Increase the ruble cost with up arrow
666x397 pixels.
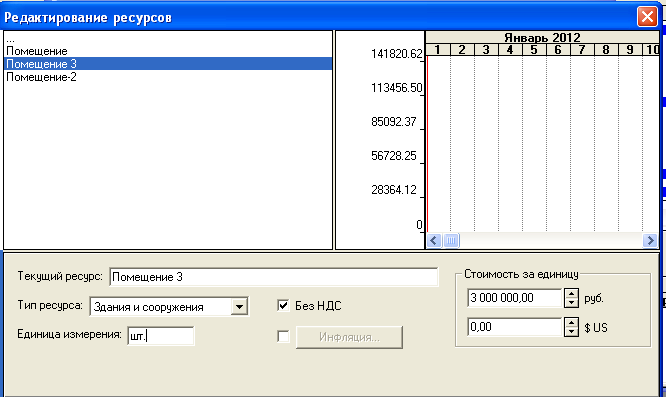(x=571, y=293)
